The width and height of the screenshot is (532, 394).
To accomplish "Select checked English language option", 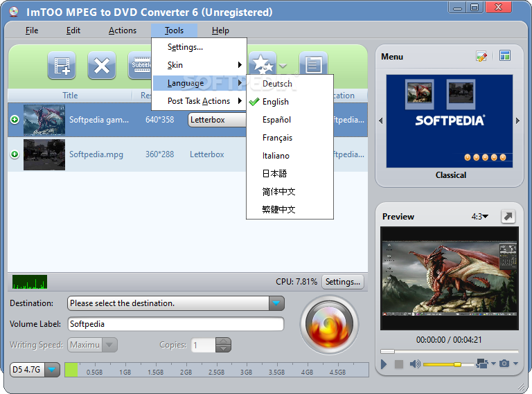I will (x=290, y=102).
